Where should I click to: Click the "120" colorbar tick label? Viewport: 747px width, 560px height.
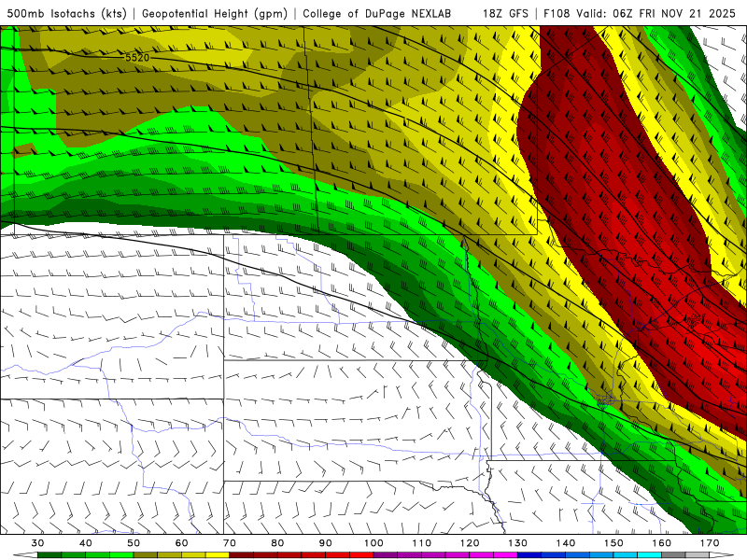click(470, 543)
